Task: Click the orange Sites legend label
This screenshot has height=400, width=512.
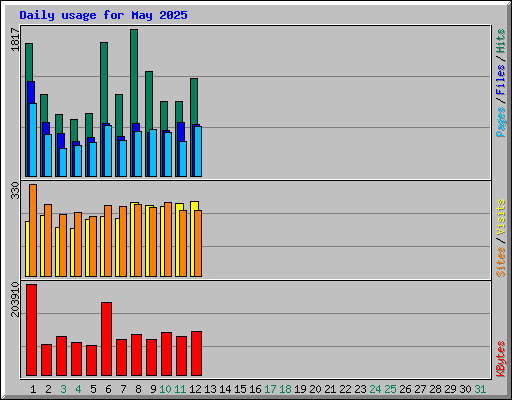Action: 501,262
